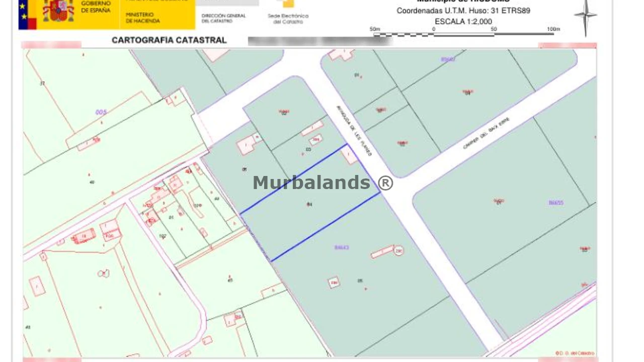Click the Sede Electrónica del Catastro logo
The height and width of the screenshot is (362, 644).
point(288,13)
